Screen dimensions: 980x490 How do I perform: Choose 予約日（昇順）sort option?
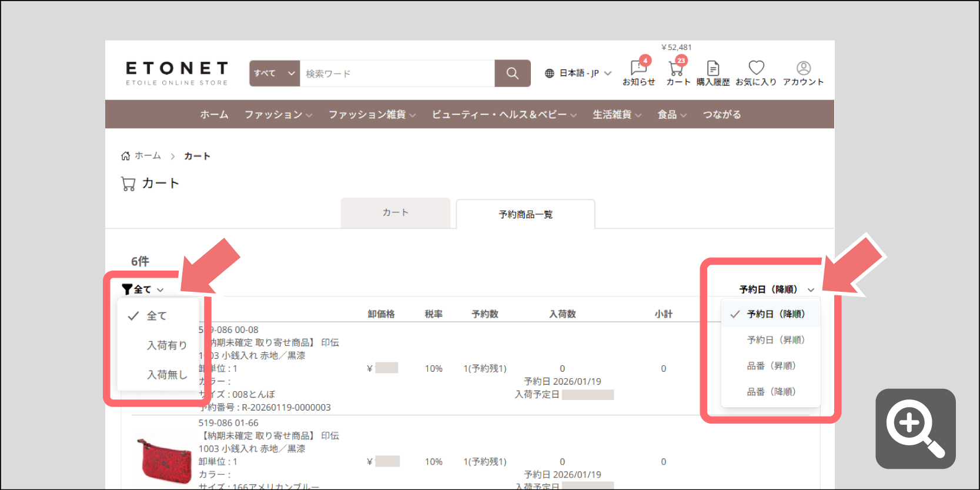775,340
